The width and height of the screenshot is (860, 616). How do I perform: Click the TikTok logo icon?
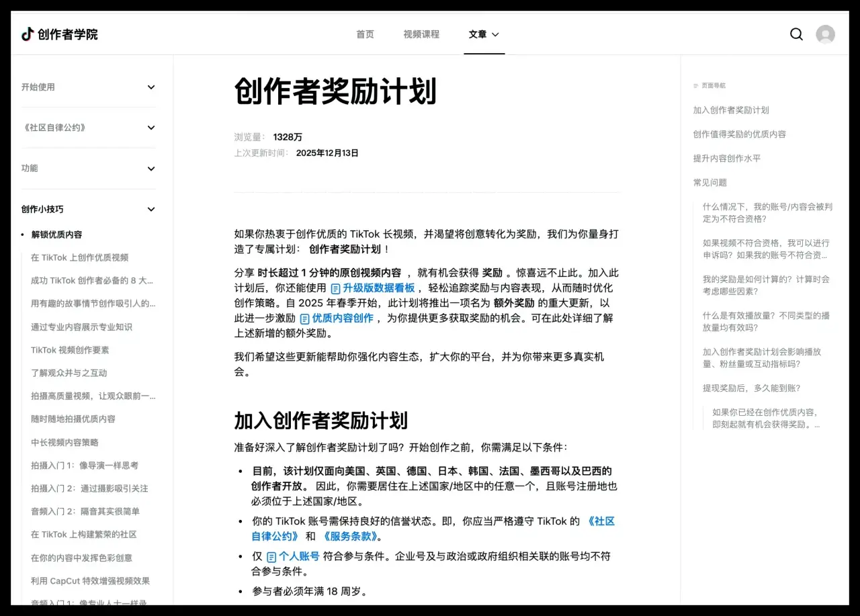pos(28,34)
